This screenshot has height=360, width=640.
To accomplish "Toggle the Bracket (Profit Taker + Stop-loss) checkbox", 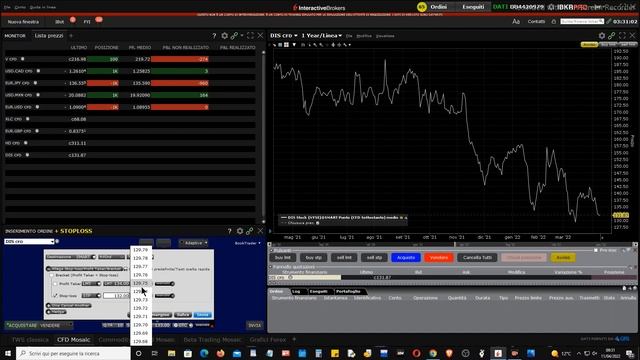I will coord(52,275).
